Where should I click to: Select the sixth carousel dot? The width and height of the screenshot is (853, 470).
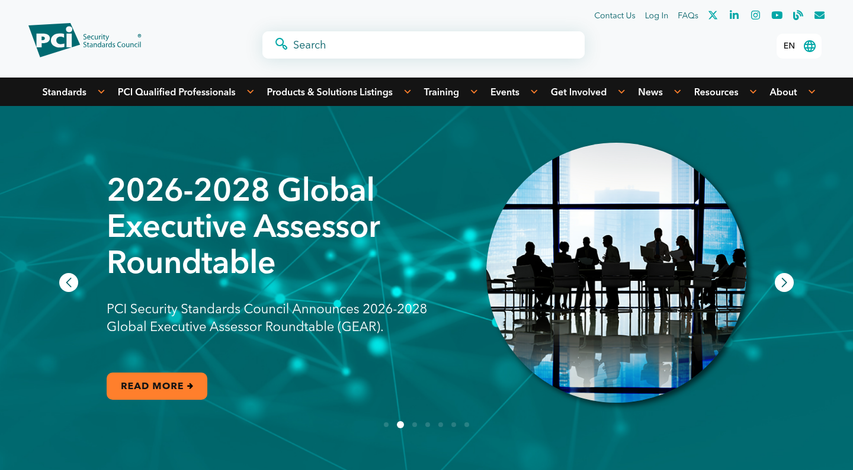coord(454,425)
